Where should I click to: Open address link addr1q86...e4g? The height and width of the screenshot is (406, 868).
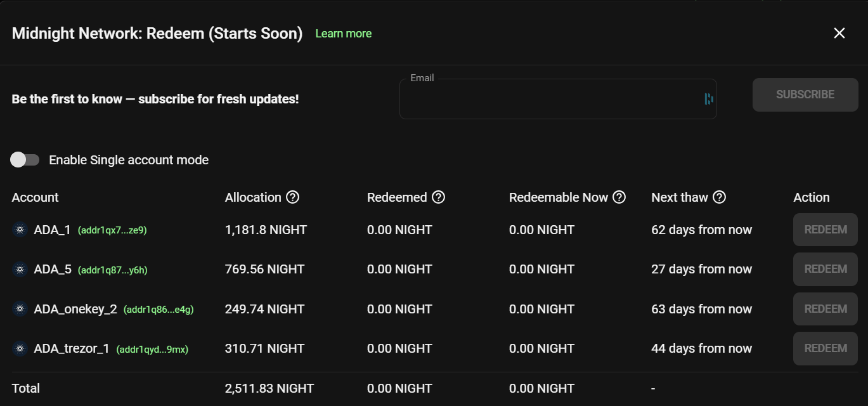[x=159, y=310]
